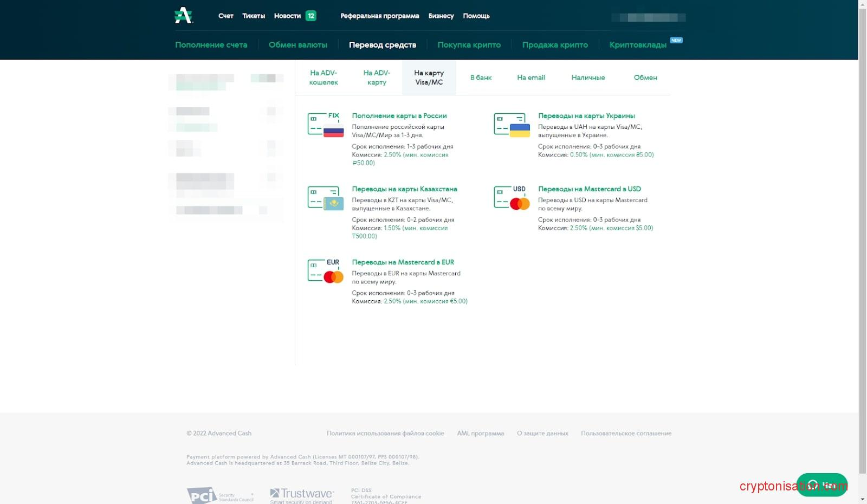Switch to the На ADV-кошелек tab
Viewport: 867px width, 504px height.
pos(323,77)
